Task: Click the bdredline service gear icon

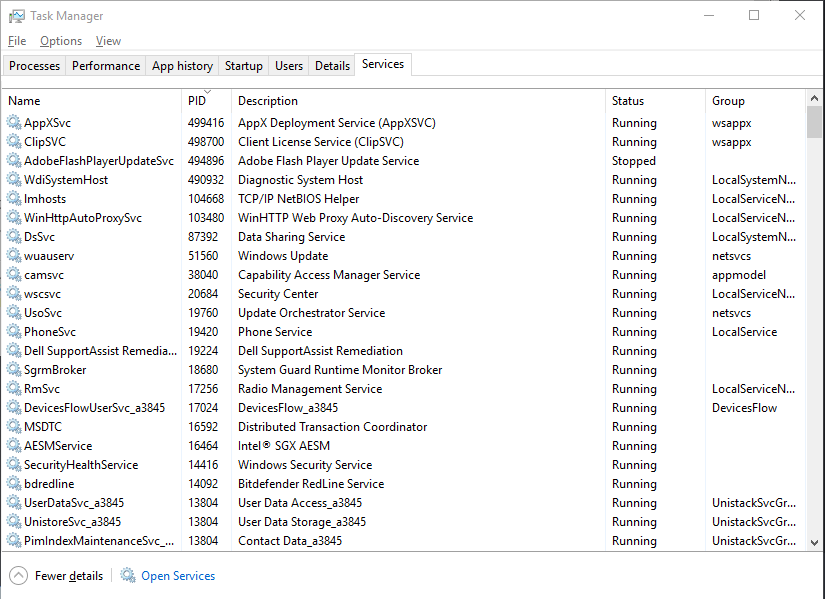Action: point(14,483)
